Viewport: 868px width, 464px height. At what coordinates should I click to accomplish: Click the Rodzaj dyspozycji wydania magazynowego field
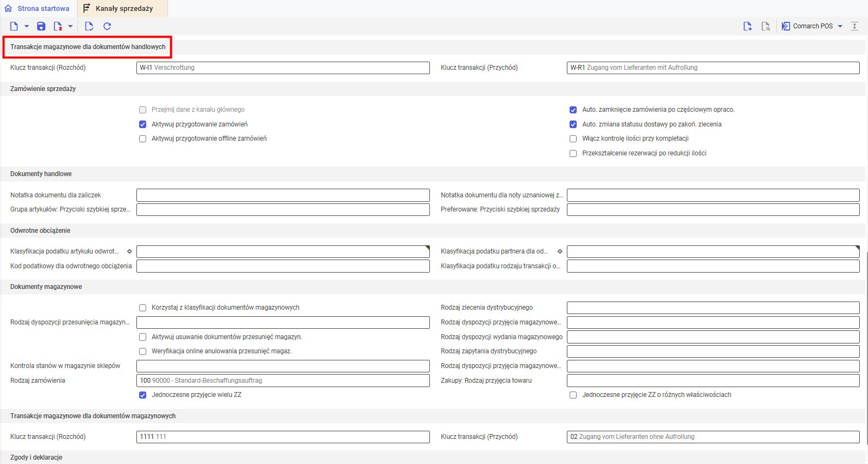tap(713, 337)
